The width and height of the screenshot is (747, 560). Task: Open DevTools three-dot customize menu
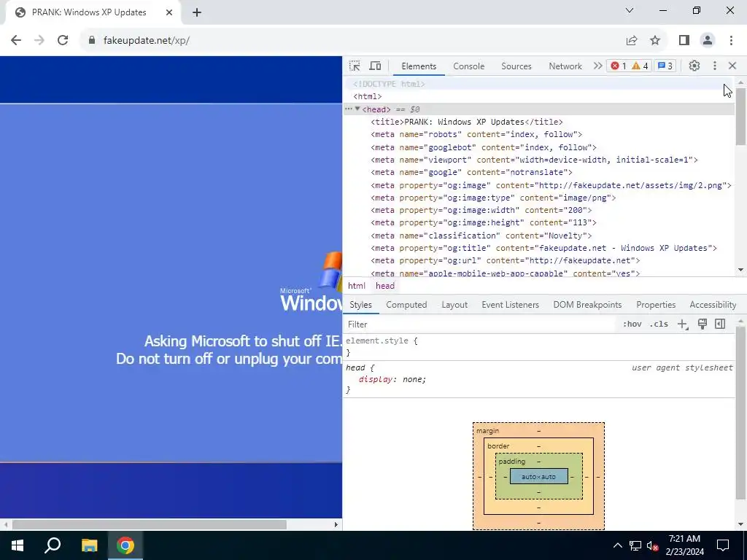pyautogui.click(x=715, y=66)
